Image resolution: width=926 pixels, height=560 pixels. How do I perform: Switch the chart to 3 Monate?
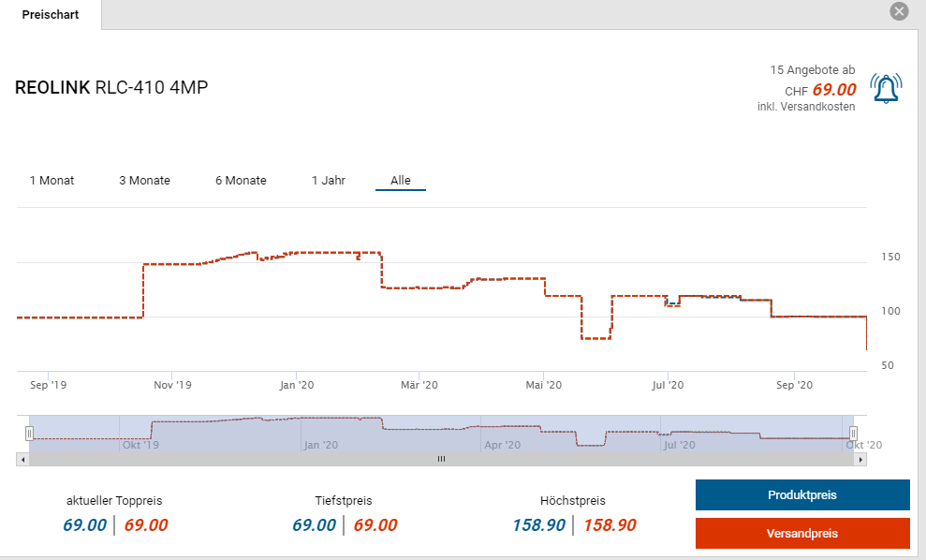tap(144, 181)
